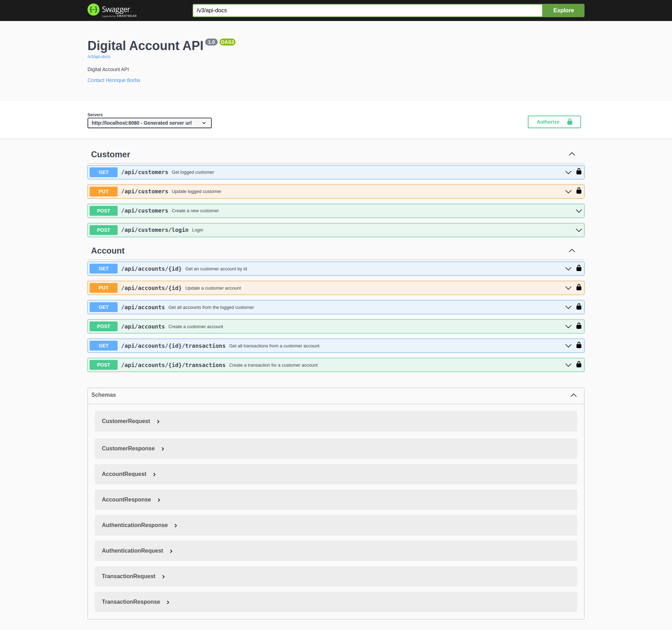Click lock icon on GET /api/accounts row
This screenshot has height=630, width=672.
pyautogui.click(x=579, y=307)
